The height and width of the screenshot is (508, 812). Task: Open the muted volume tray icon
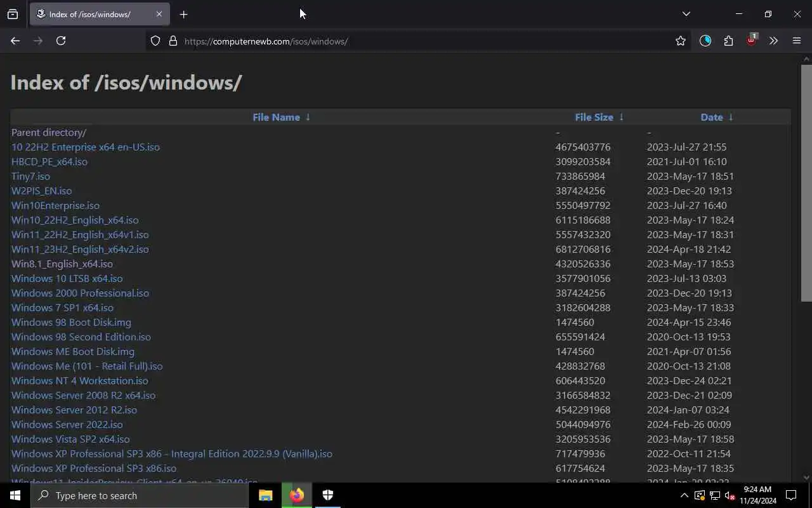pos(730,495)
